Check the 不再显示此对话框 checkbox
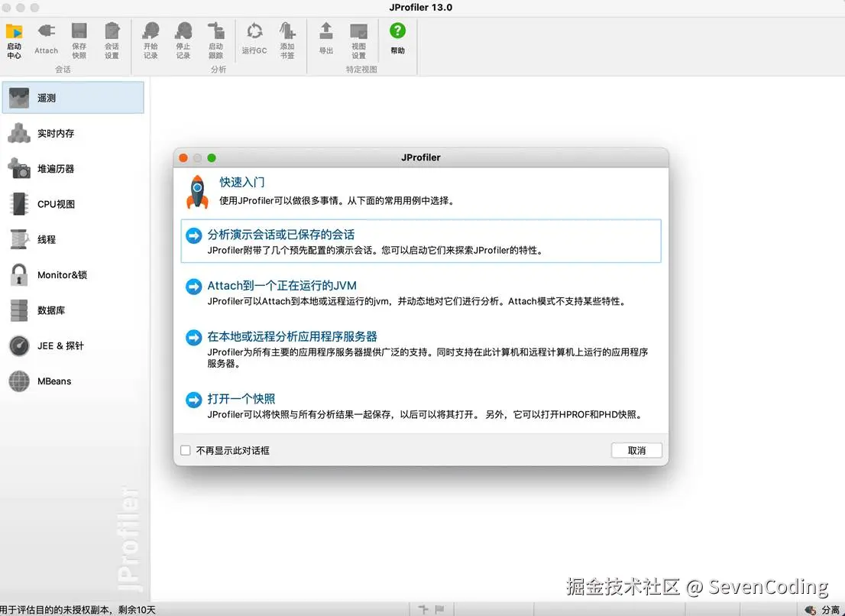 [x=186, y=450]
